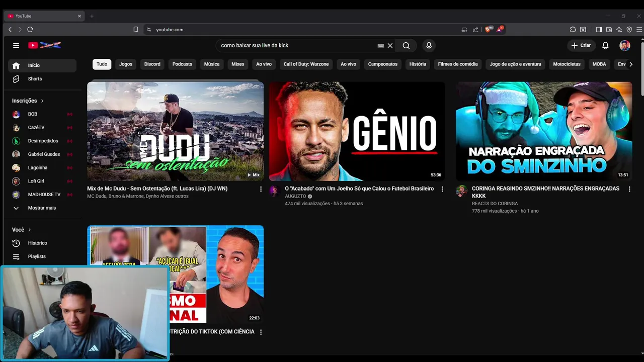
Task: Open the Brave VPN shield icon
Action: [629, 30]
